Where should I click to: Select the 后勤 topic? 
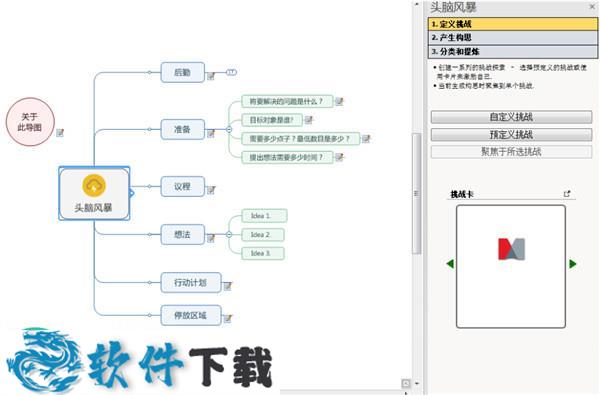[x=183, y=72]
